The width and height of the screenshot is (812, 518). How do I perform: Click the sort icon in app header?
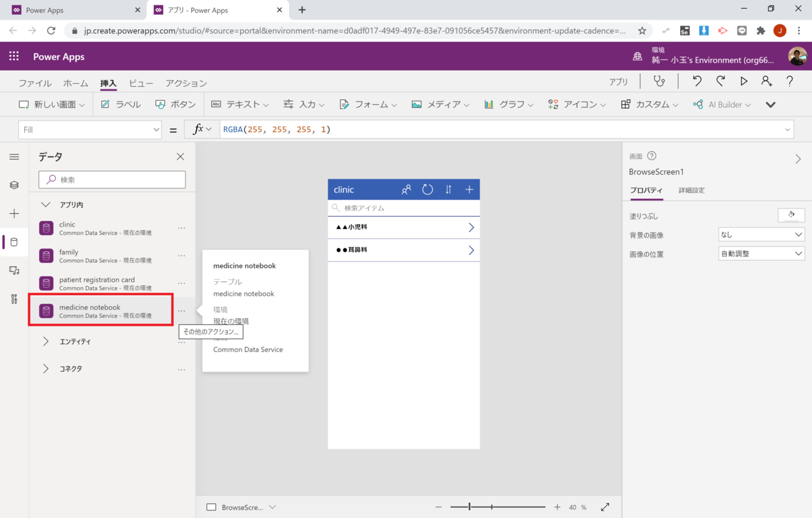448,190
